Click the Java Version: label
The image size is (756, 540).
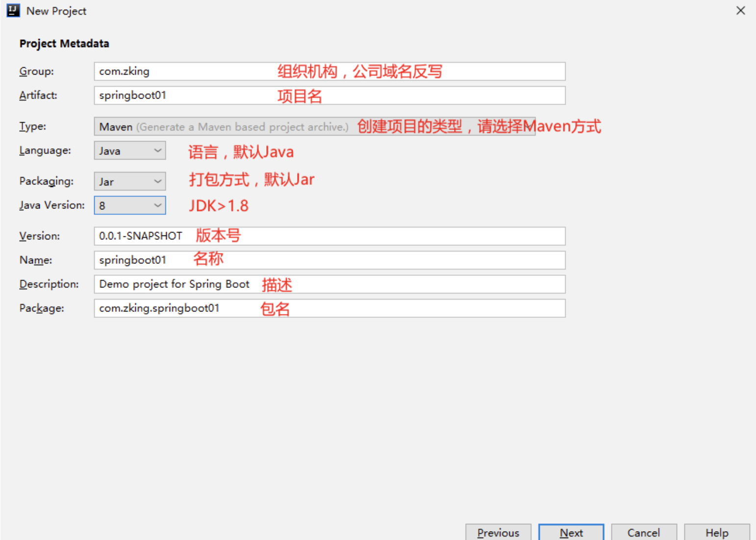point(52,205)
